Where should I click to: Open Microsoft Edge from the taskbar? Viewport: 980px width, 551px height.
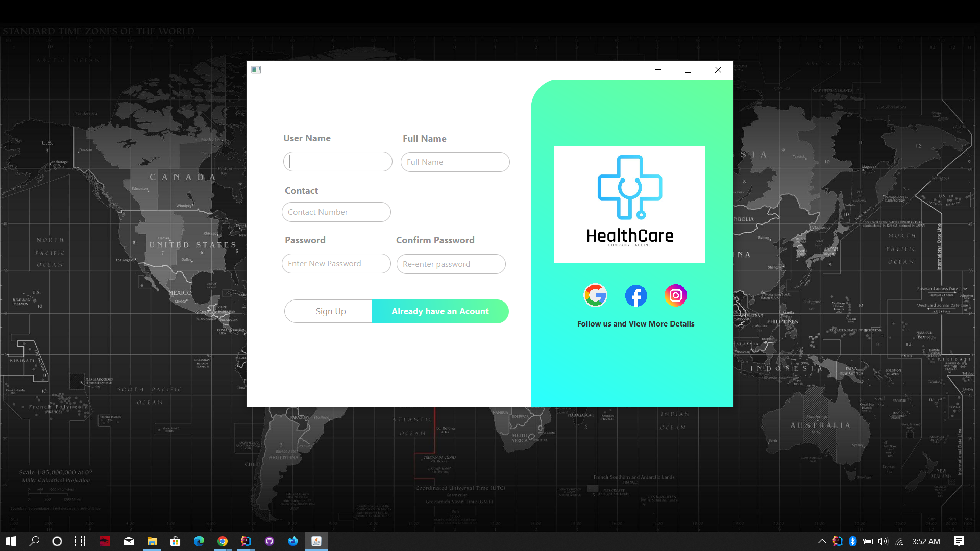199,541
